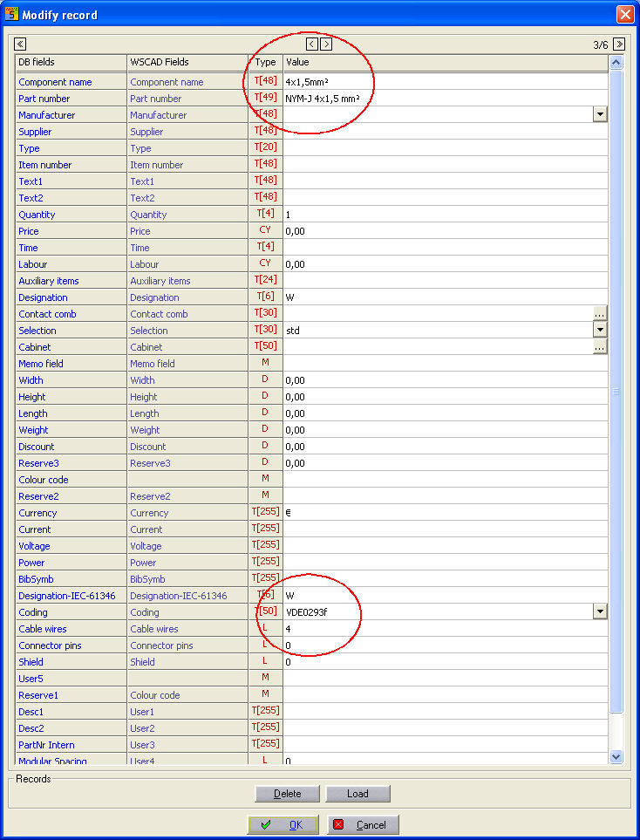This screenshot has width=640, height=840.
Task: Edit the Part number value field
Action: pos(446,99)
